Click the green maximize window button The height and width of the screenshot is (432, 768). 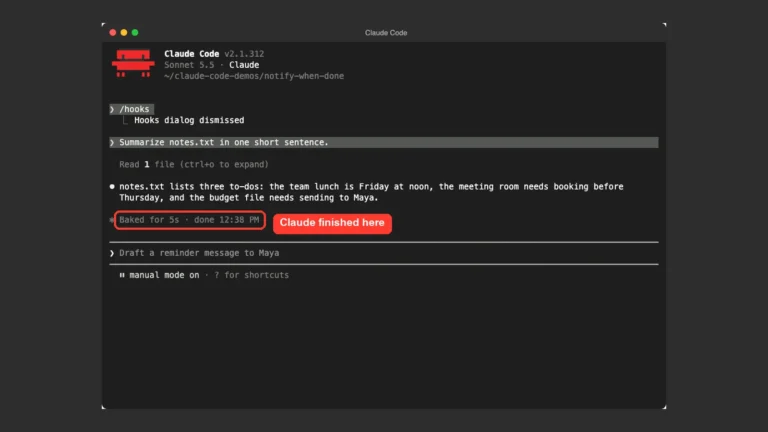(x=135, y=32)
